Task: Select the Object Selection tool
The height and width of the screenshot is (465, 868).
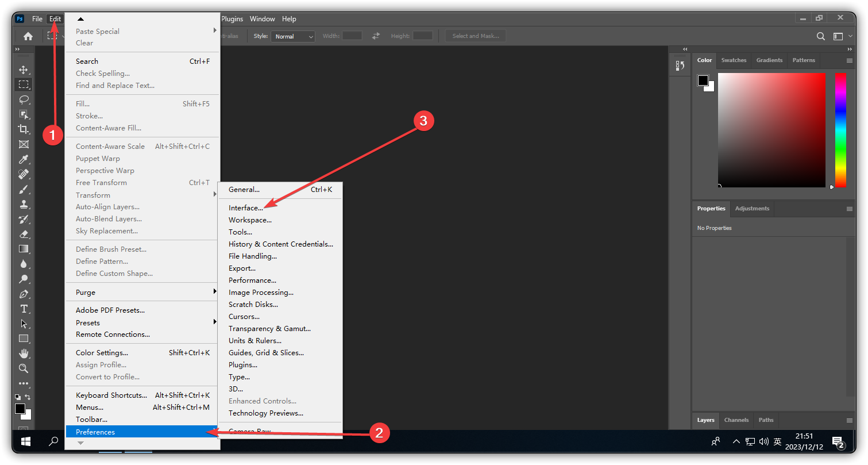Action: coord(24,114)
